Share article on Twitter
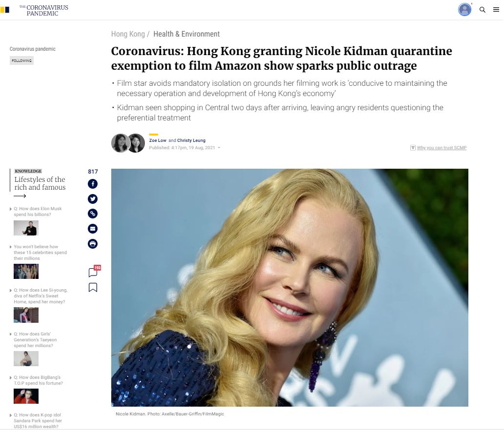 click(93, 199)
